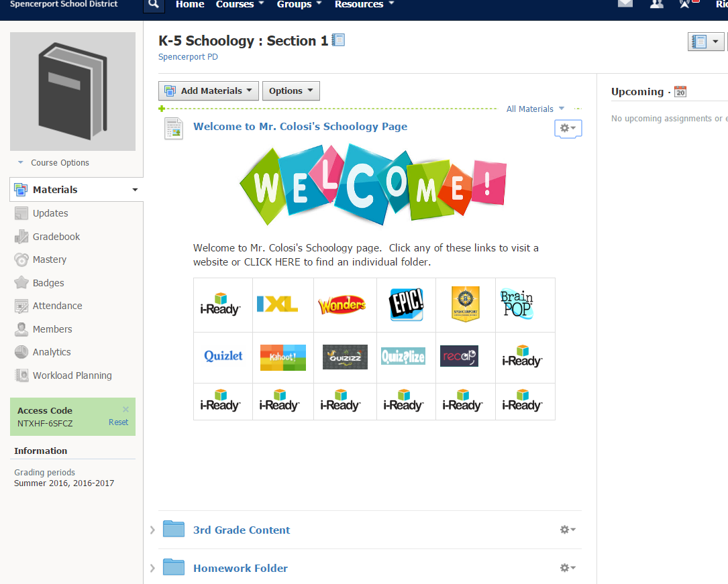
Task: Open the connections people icon
Action: click(x=656, y=4)
